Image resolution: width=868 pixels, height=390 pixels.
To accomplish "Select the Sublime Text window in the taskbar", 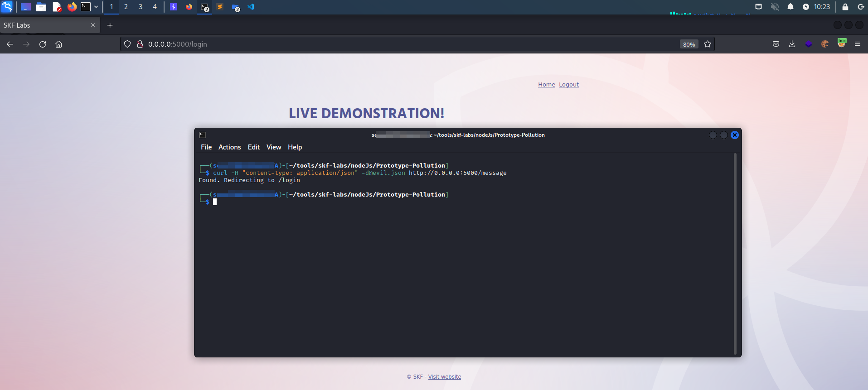I will [x=220, y=7].
